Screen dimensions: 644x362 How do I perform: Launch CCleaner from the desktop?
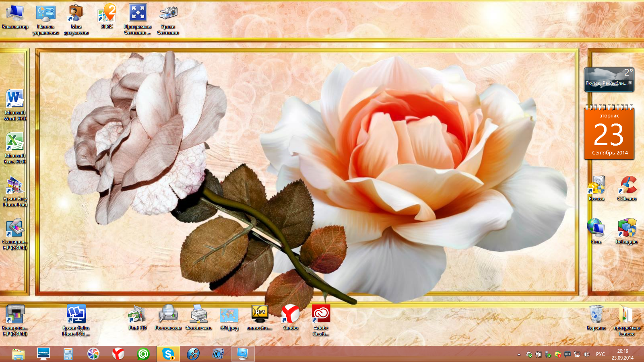coord(627,186)
